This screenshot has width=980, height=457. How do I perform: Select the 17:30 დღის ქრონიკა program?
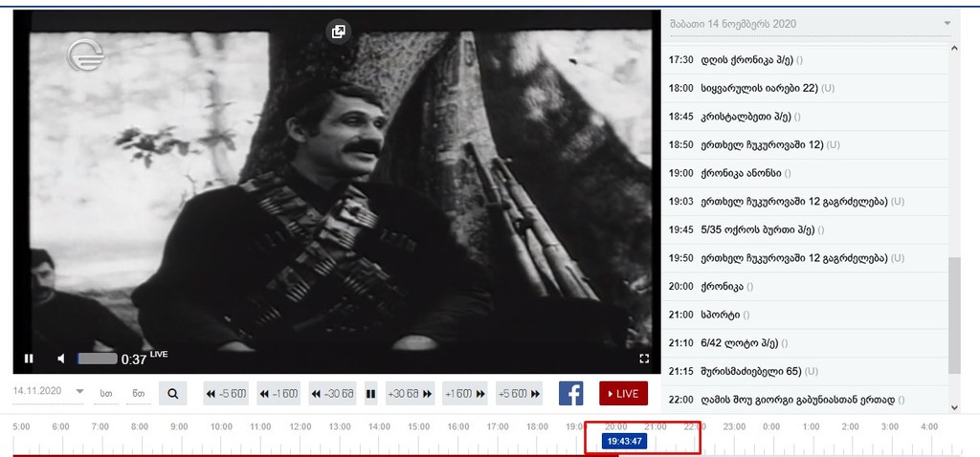[x=805, y=60]
